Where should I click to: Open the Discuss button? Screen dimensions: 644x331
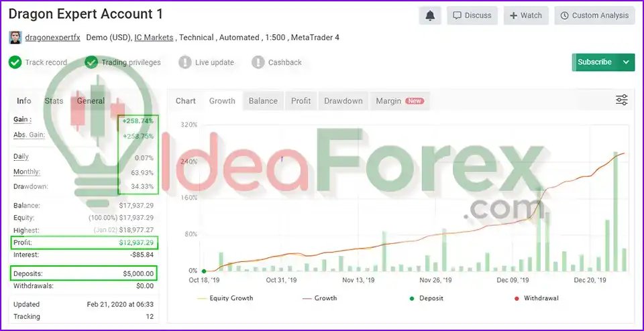point(472,15)
